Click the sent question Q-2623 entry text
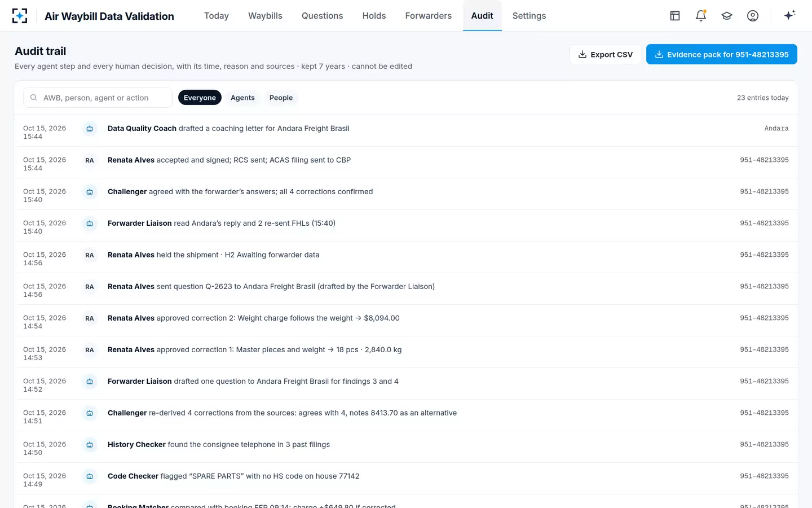This screenshot has height=508, width=812. click(x=271, y=287)
